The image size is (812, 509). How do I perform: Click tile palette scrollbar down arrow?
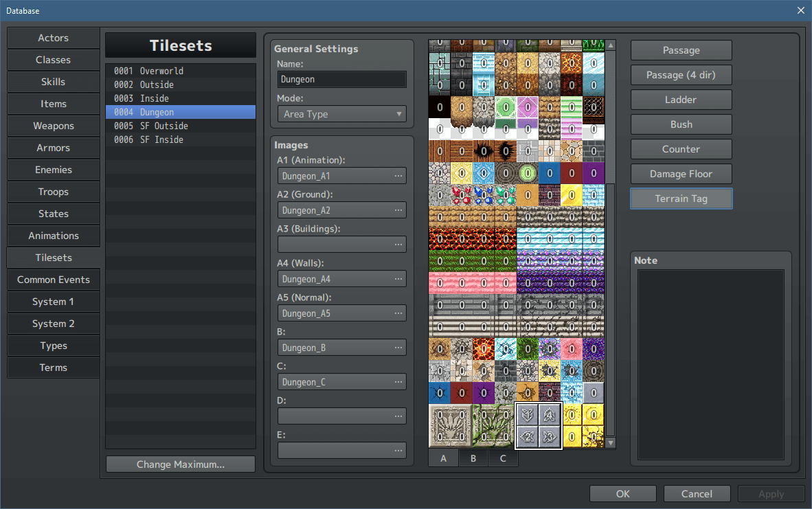tap(611, 443)
